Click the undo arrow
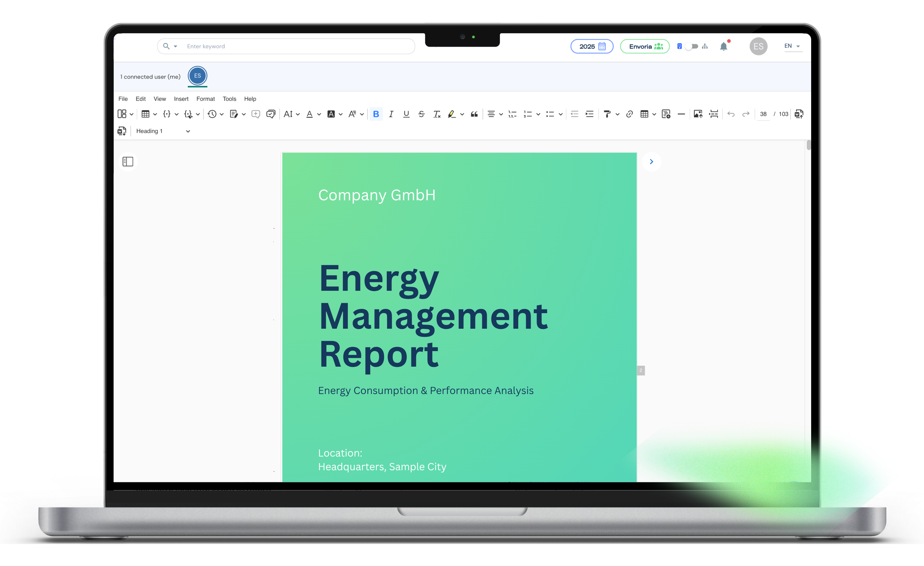Image resolution: width=924 pixels, height=566 pixels. [731, 114]
